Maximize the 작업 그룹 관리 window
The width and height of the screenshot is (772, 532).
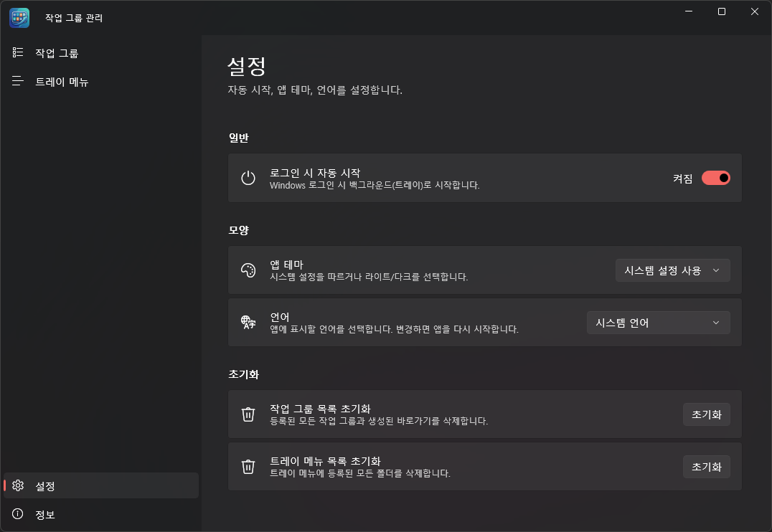click(721, 11)
